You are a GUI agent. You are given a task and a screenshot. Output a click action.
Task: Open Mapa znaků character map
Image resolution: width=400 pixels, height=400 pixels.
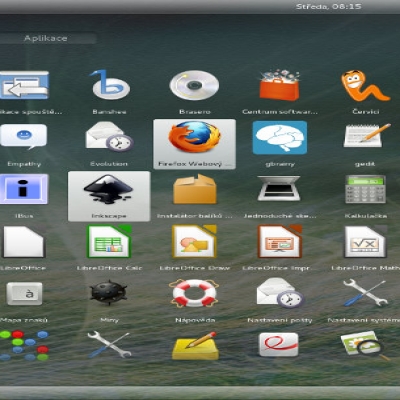24,294
